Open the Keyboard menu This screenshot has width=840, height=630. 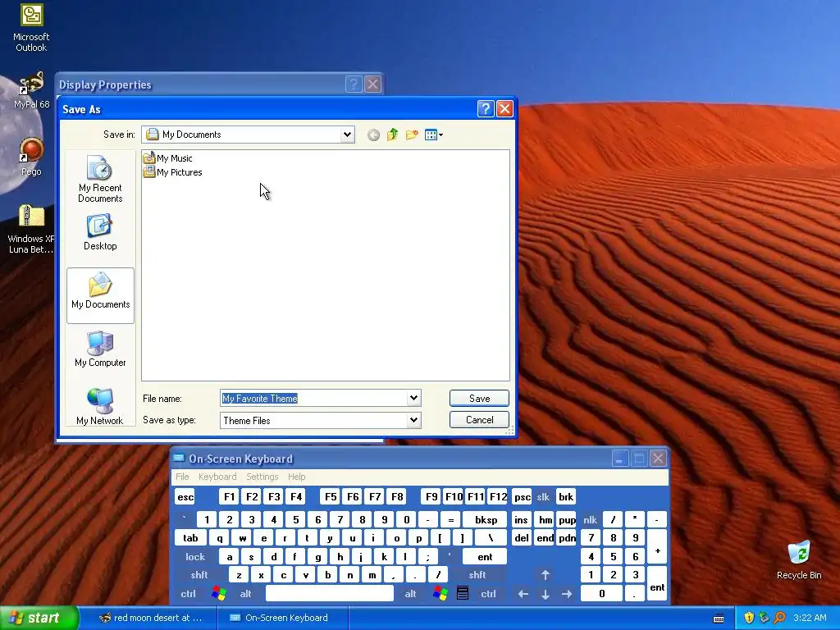[217, 477]
